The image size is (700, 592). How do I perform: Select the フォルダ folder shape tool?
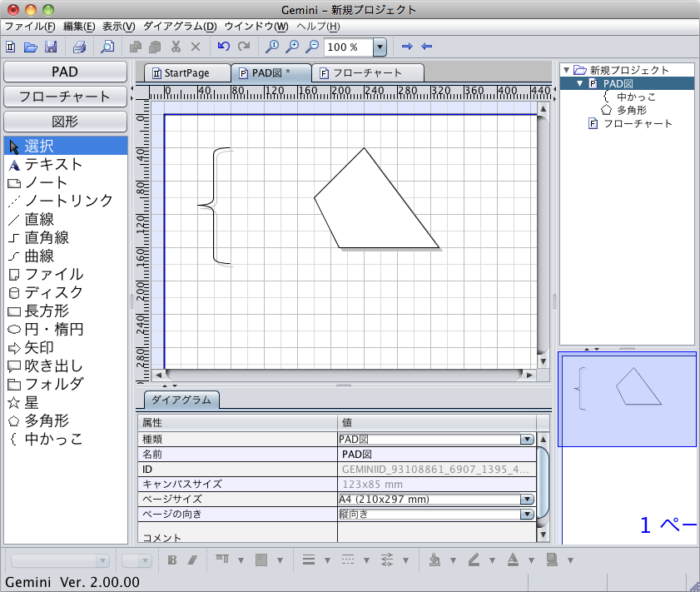coord(66,384)
